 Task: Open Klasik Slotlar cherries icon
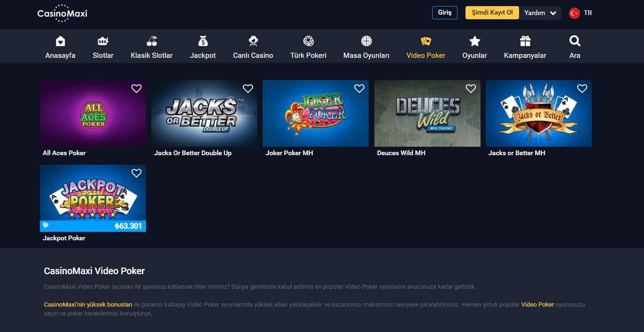pos(152,41)
